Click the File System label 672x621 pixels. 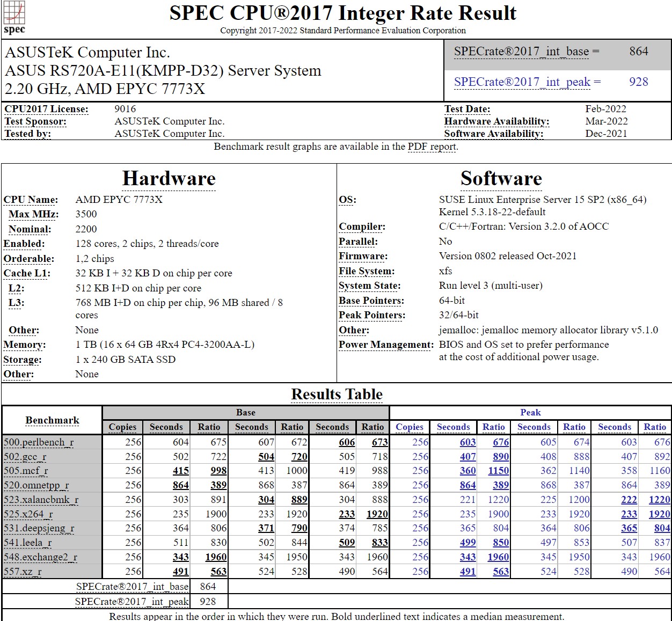365,271
